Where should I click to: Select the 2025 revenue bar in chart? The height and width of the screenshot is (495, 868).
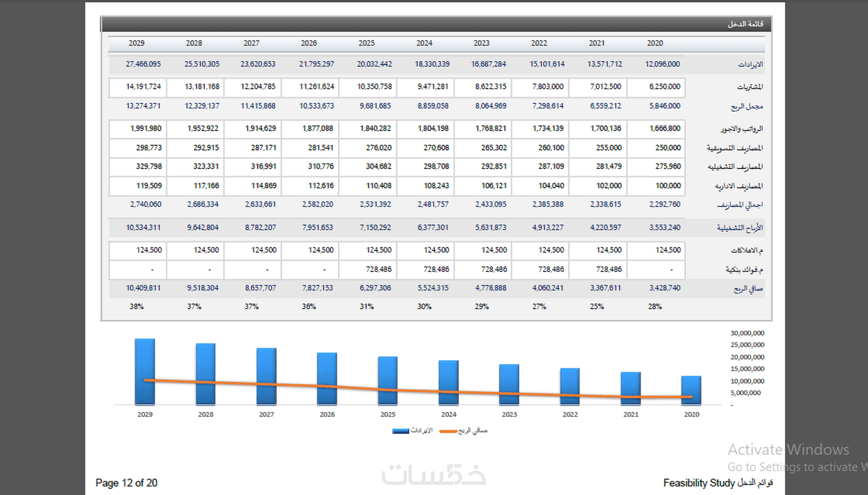point(388,381)
